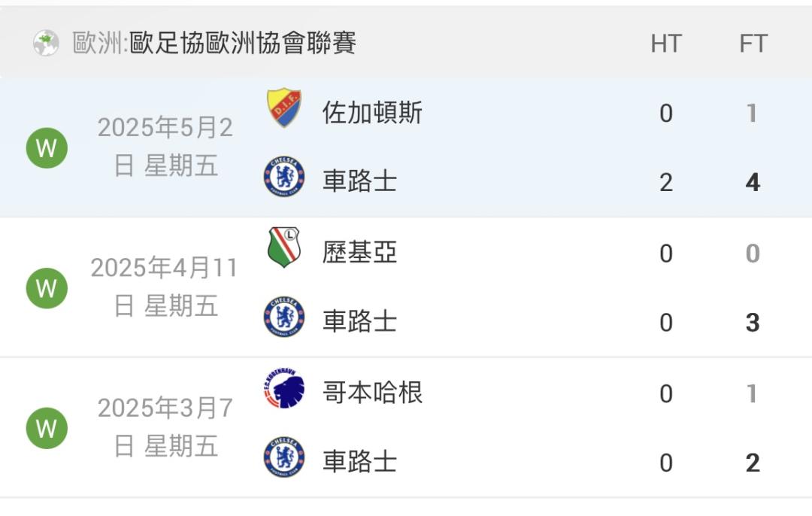Open the 2025年4月11日 match date

point(165,287)
